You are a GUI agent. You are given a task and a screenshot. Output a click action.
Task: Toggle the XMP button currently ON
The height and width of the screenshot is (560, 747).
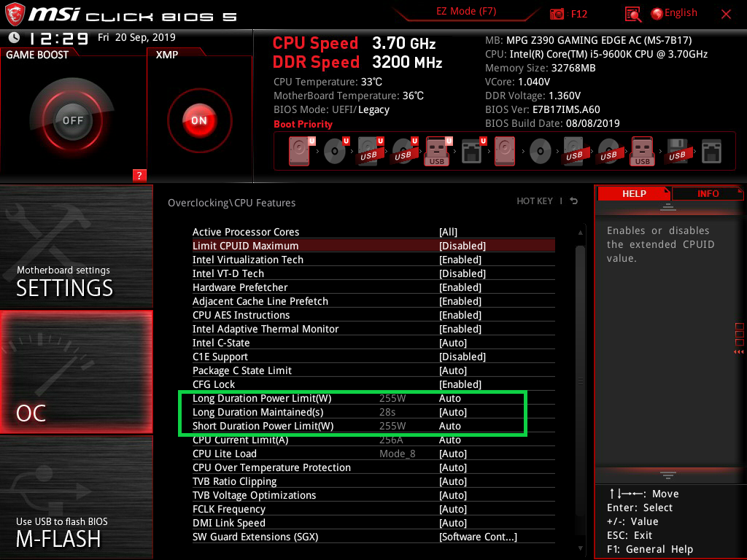click(x=200, y=120)
